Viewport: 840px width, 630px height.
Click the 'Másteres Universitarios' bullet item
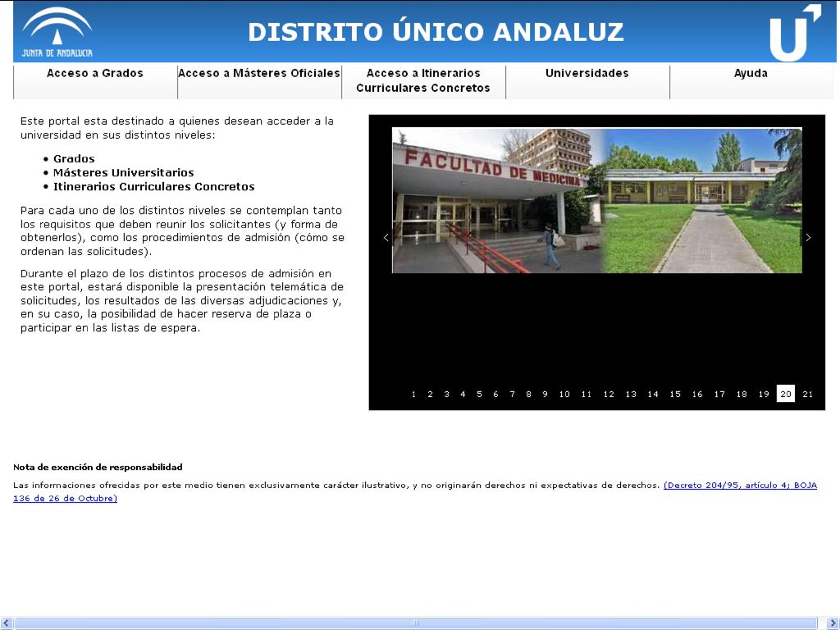click(x=124, y=173)
